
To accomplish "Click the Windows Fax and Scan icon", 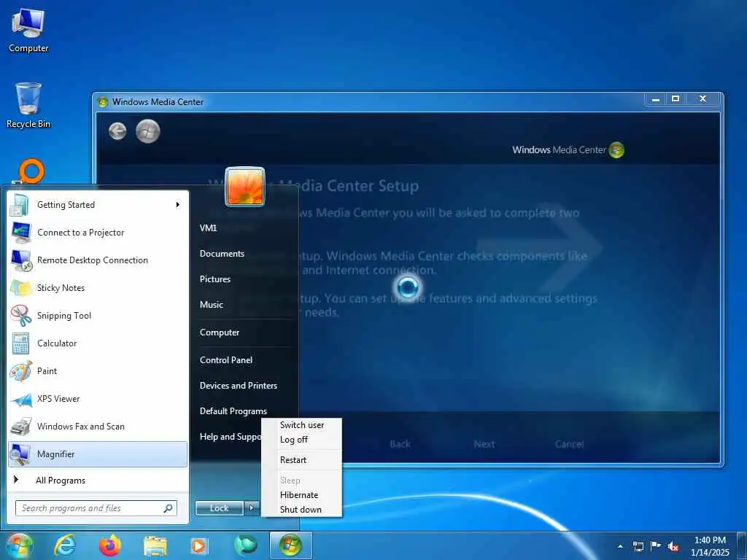I will [20, 427].
